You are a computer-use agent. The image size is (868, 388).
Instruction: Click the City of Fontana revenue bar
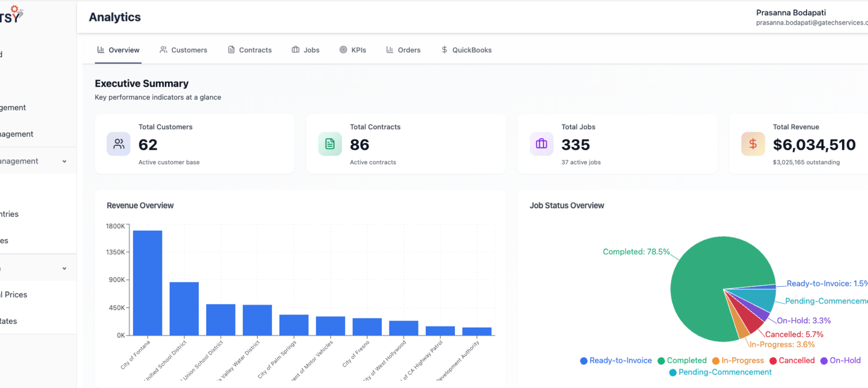point(148,283)
